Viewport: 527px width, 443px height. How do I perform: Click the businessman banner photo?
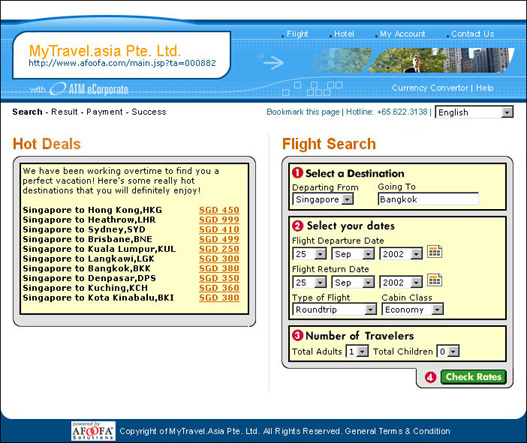(x=440, y=60)
